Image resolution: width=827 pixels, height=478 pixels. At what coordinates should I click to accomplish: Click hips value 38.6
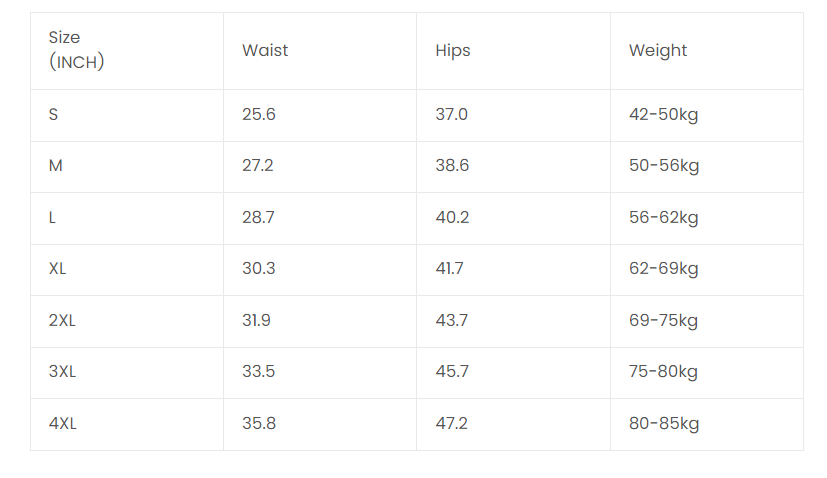[x=452, y=166]
